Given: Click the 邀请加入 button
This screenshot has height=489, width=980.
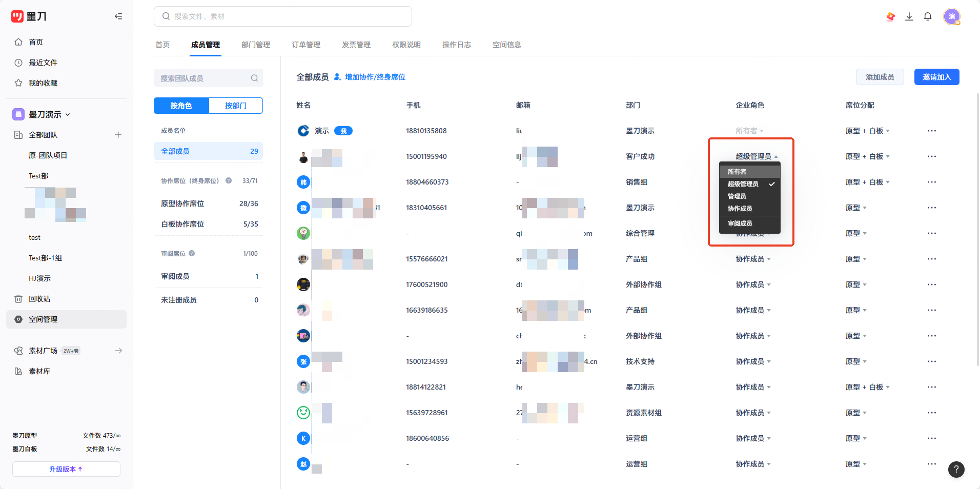Looking at the screenshot, I should (x=936, y=77).
